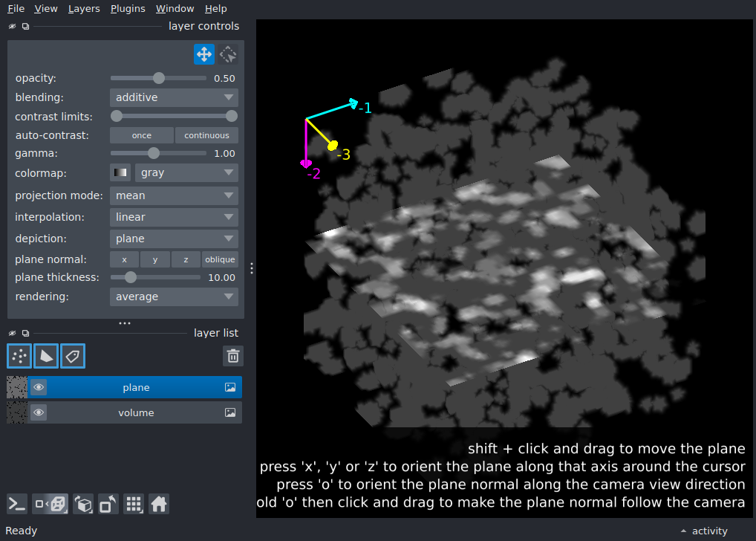Toggle 2D/3D view button

[x=50, y=505]
